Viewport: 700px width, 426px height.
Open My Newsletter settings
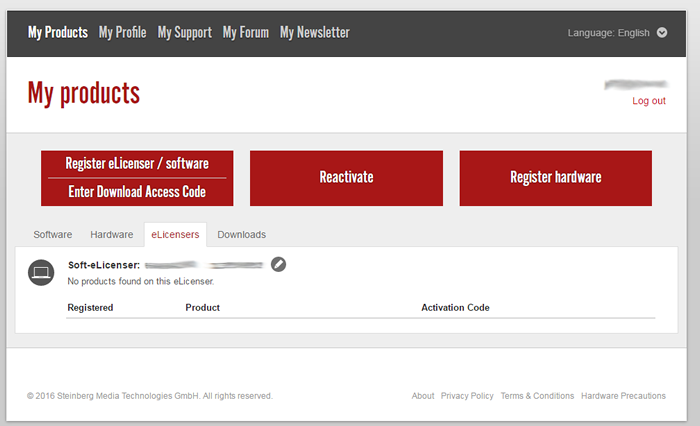[315, 32]
